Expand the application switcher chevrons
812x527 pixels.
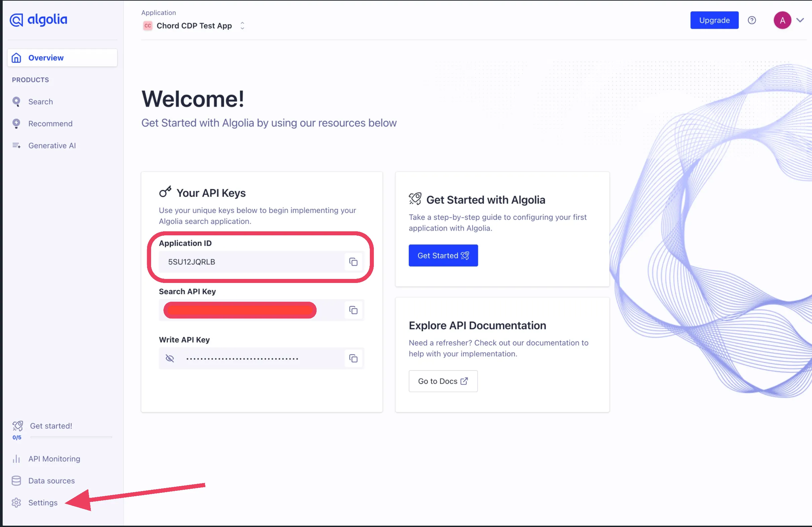(242, 25)
